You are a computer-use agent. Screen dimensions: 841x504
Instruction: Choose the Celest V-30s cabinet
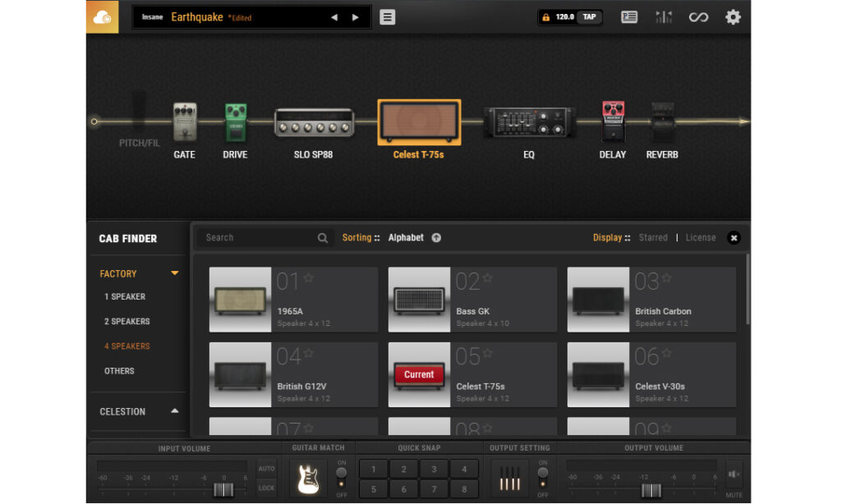pos(651,375)
